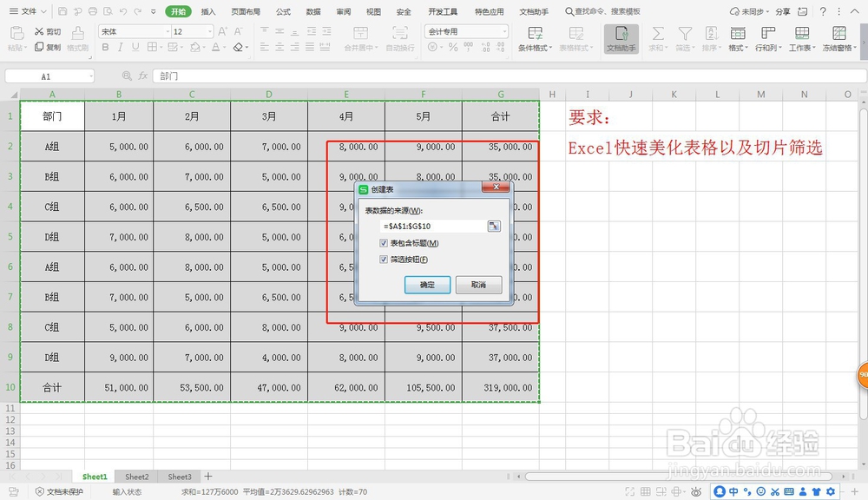Click the percent style icon
This screenshot has width=868, height=500.
click(453, 48)
